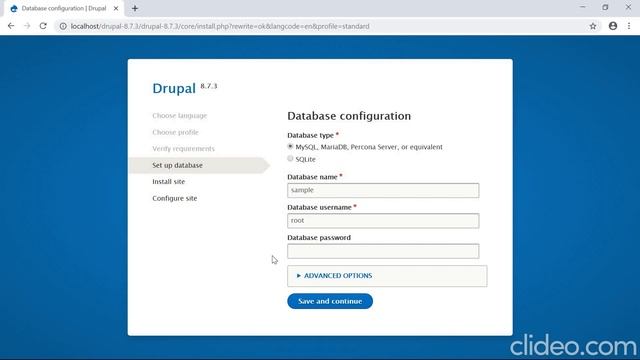This screenshot has width=640, height=360.
Task: Click the address bar URL
Action: [220, 26]
